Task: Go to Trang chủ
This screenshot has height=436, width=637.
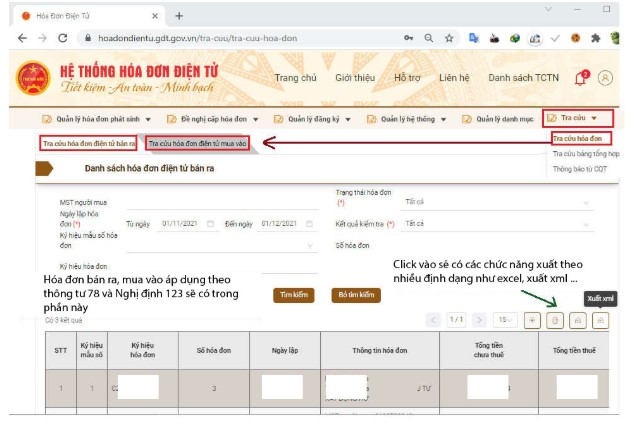Action: 295,78
